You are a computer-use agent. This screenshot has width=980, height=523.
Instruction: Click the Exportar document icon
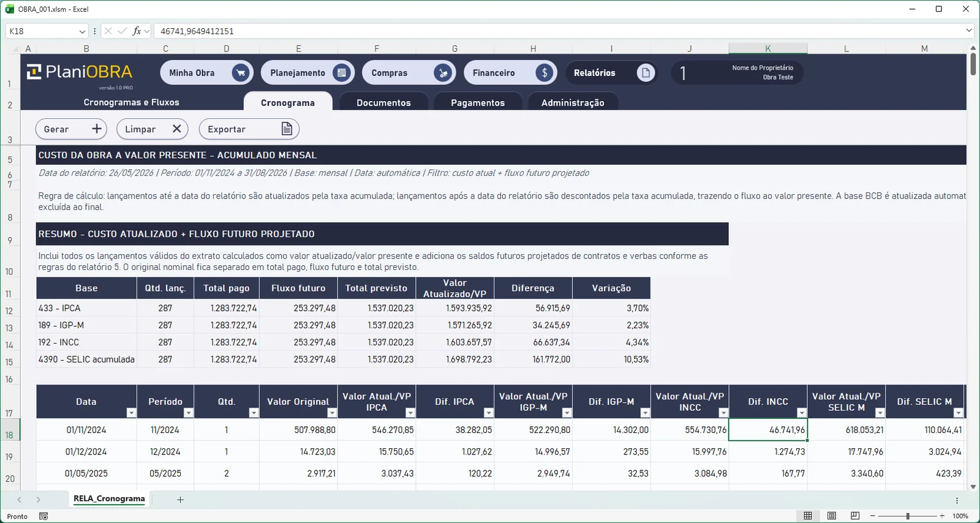287,129
